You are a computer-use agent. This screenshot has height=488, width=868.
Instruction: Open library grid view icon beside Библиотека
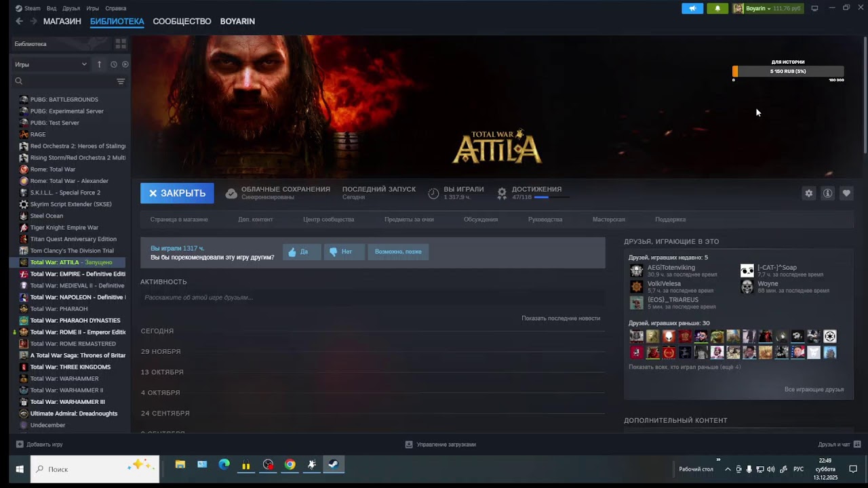[x=121, y=44]
